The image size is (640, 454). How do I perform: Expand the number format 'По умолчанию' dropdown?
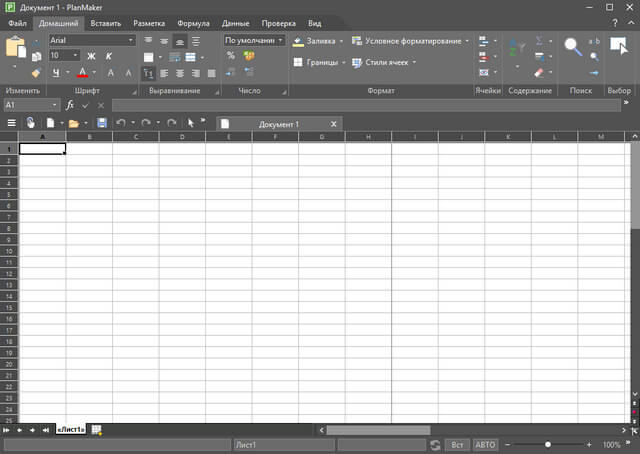pyautogui.click(x=281, y=41)
